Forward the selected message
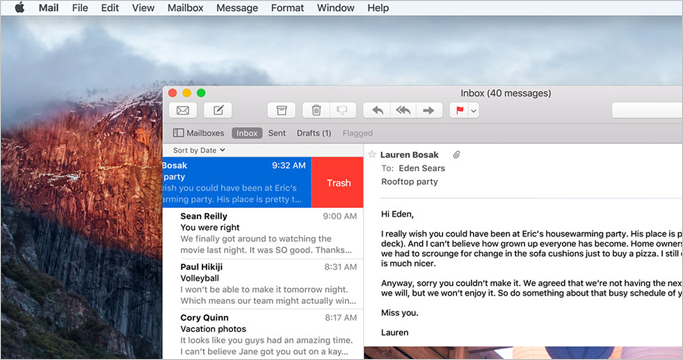The height and width of the screenshot is (360, 683). coord(429,110)
